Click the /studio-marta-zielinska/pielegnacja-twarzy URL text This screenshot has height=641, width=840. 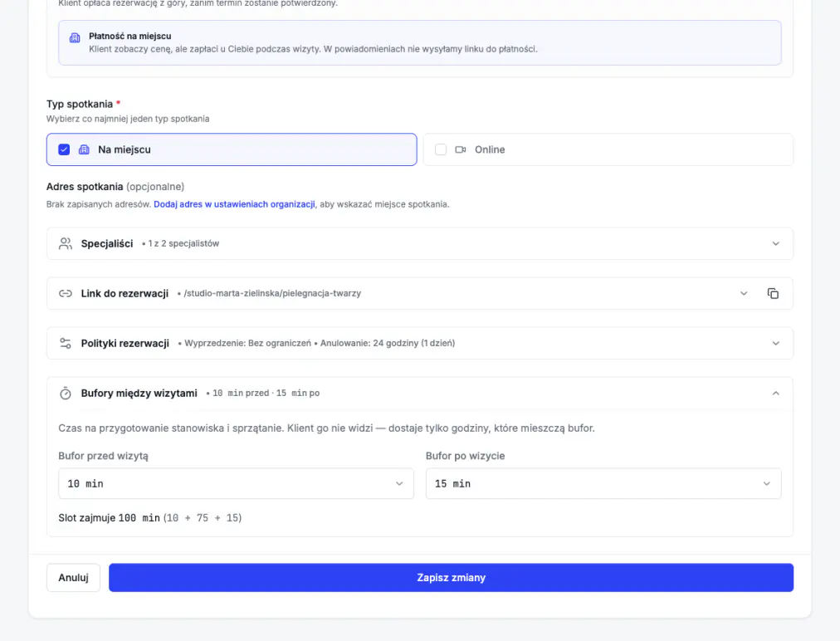tap(272, 293)
